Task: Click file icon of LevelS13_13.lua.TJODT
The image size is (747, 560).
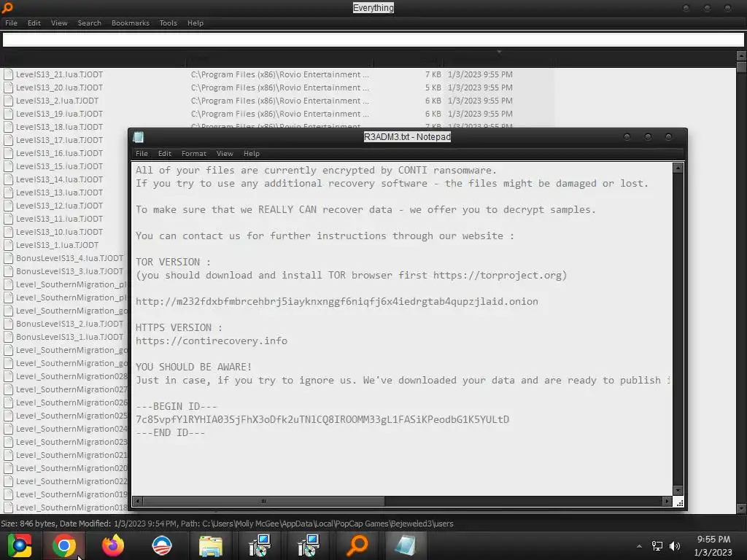Action: coord(8,192)
